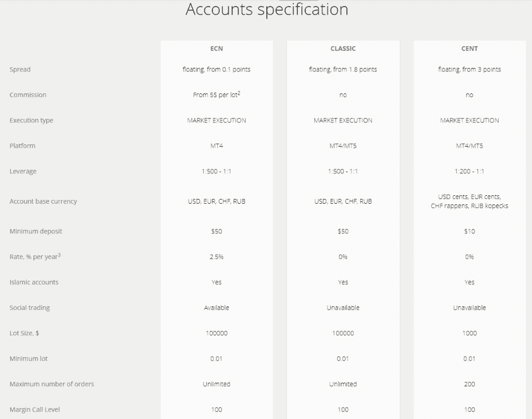
Task: Click the Execution type row label
Action: pyautogui.click(x=32, y=121)
